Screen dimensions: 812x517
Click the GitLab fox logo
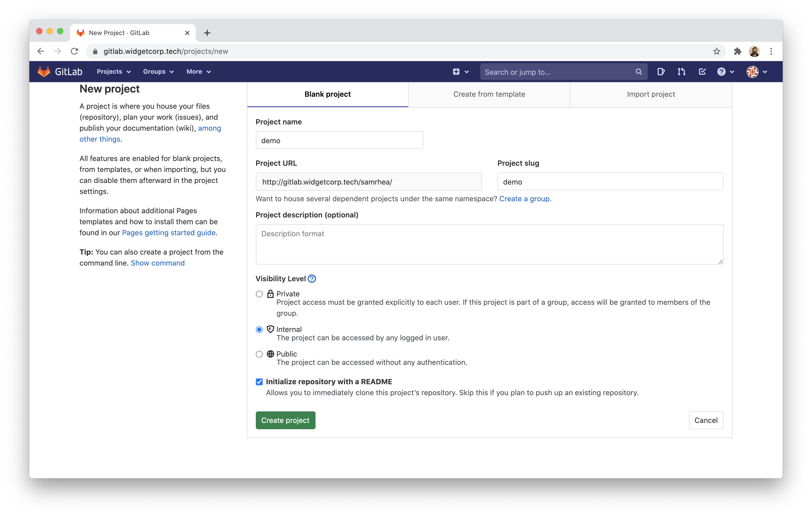point(44,71)
